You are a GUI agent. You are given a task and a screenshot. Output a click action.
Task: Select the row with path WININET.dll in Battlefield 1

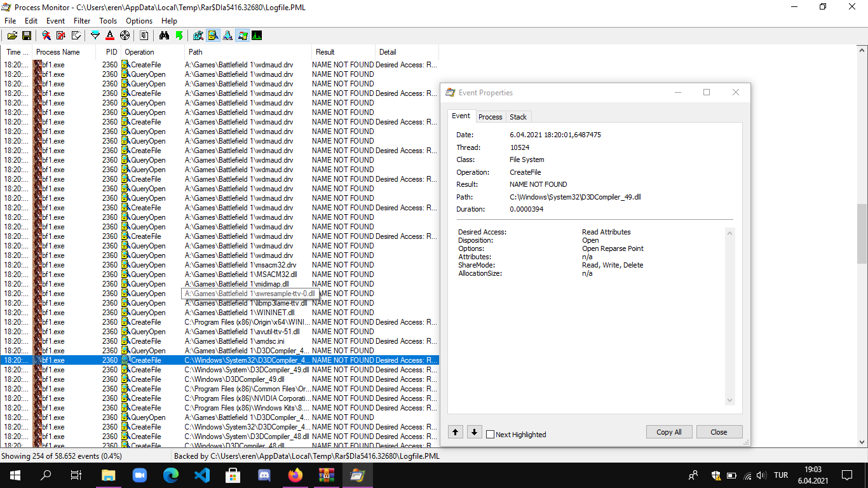[x=219, y=313]
